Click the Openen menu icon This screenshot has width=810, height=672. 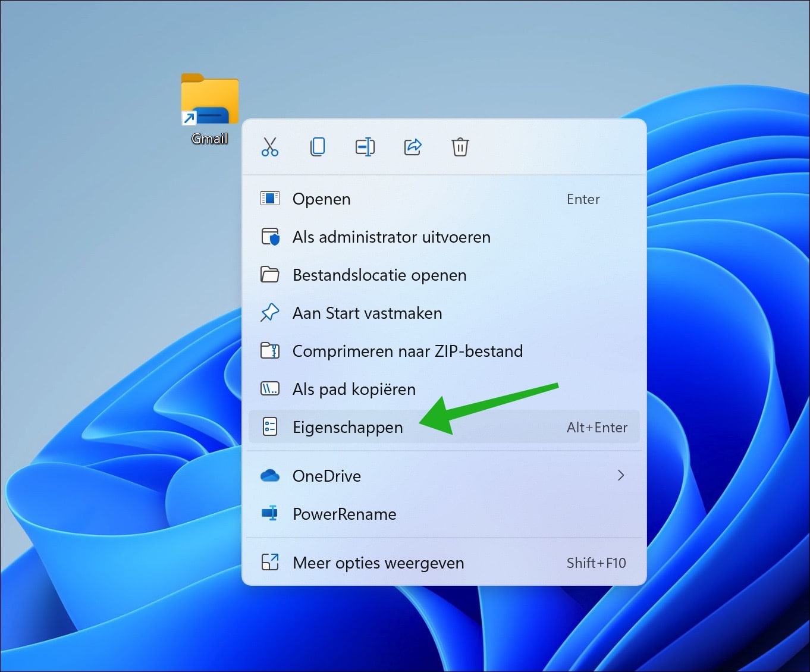[270, 199]
